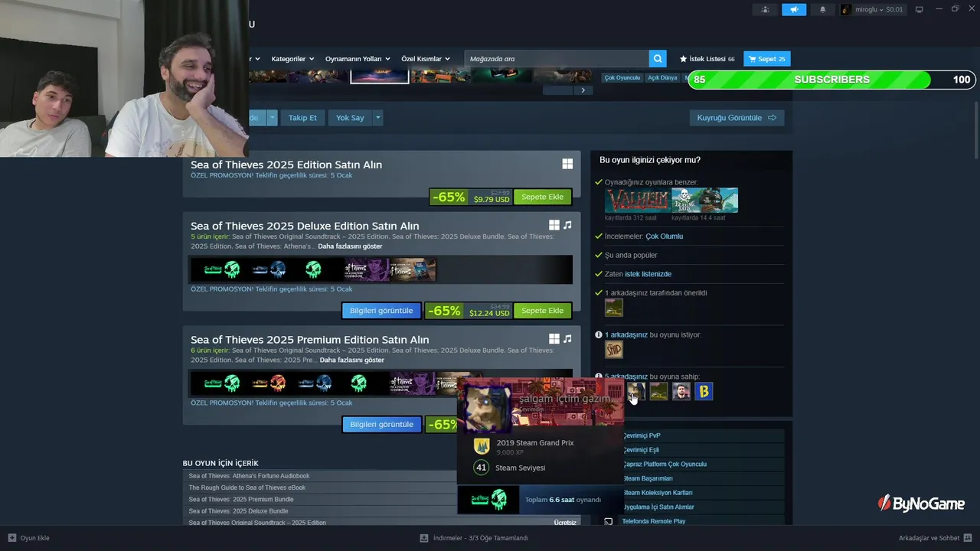Open the miroglu account dropdown
This screenshot has width=980, height=551.
click(879, 9)
